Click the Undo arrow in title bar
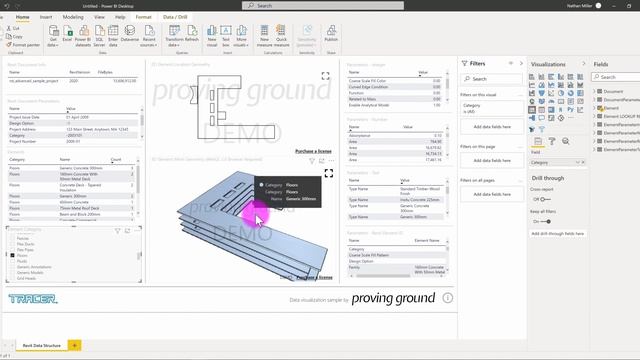Image resolution: width=640 pixels, height=360 pixels. pos(7,6)
